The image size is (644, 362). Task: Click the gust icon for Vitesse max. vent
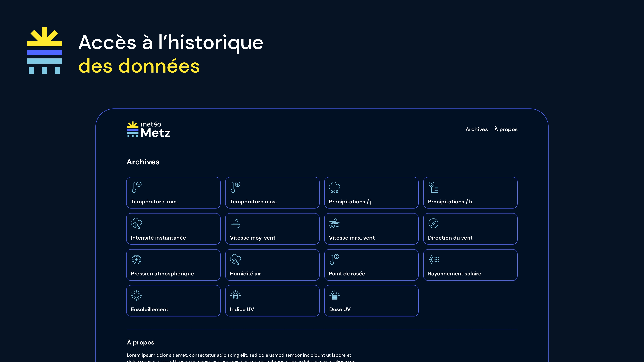pyautogui.click(x=335, y=223)
